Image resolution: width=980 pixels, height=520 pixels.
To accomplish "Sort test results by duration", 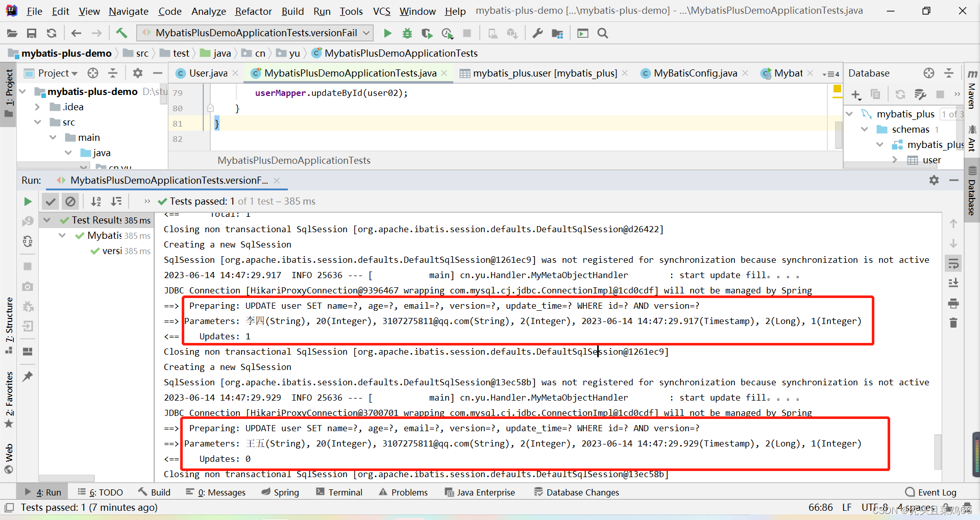I will [x=116, y=202].
